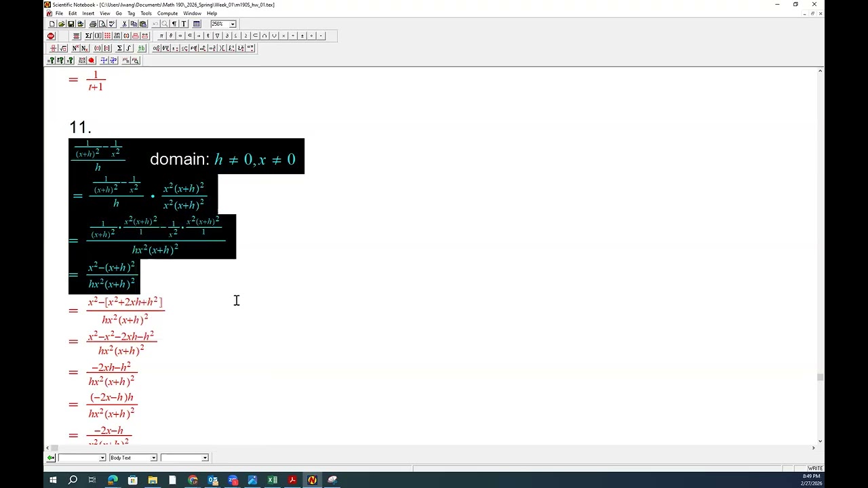Insert the plus-minus (±) symbol
Screen dimensions: 868x488
302,36
